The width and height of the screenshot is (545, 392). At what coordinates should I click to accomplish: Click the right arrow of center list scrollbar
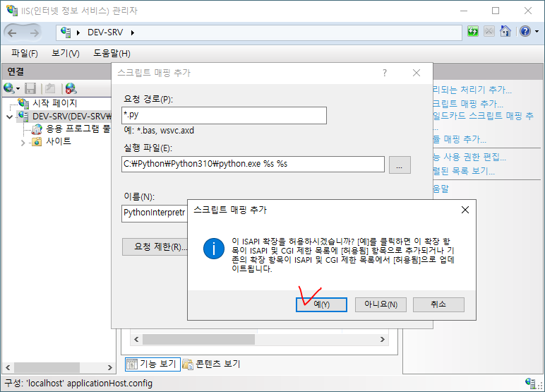pyautogui.click(x=383, y=340)
